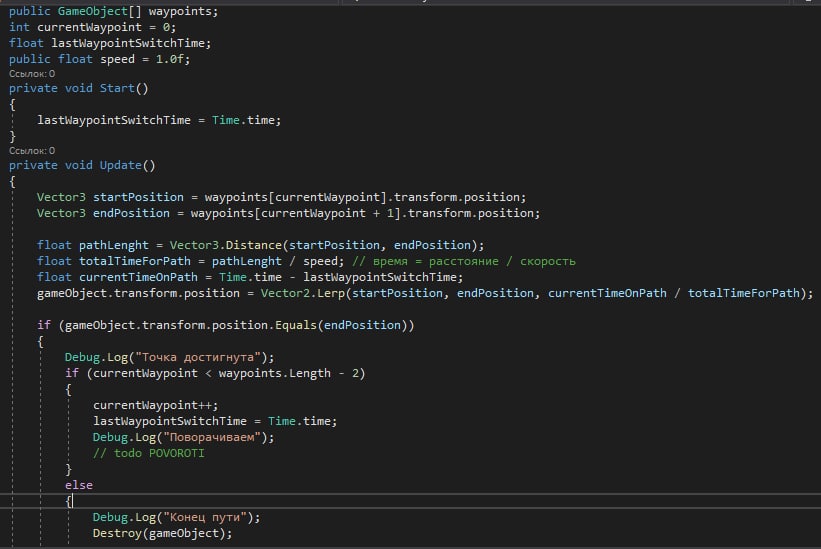This screenshot has width=821, height=549.
Task: Click the GameObject[] type in waypoints declaration
Action: [x=99, y=11]
